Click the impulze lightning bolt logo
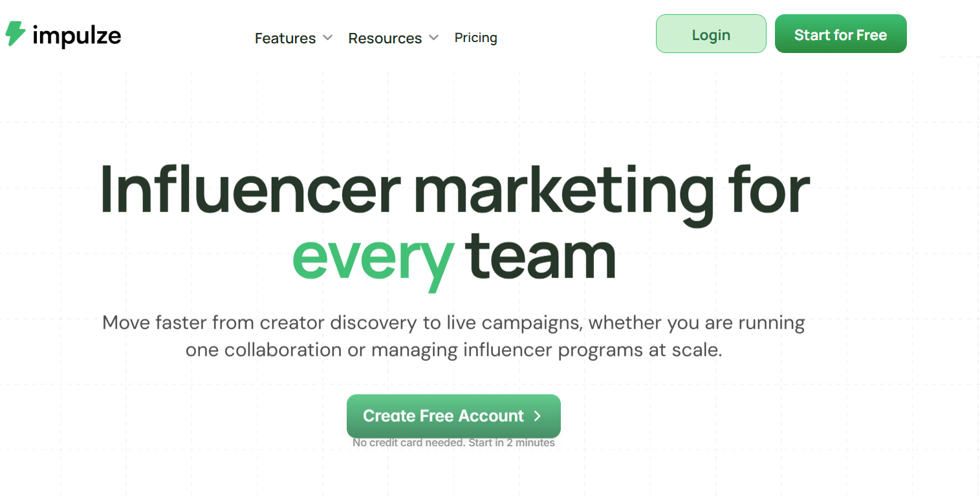The image size is (980, 496). (x=16, y=34)
